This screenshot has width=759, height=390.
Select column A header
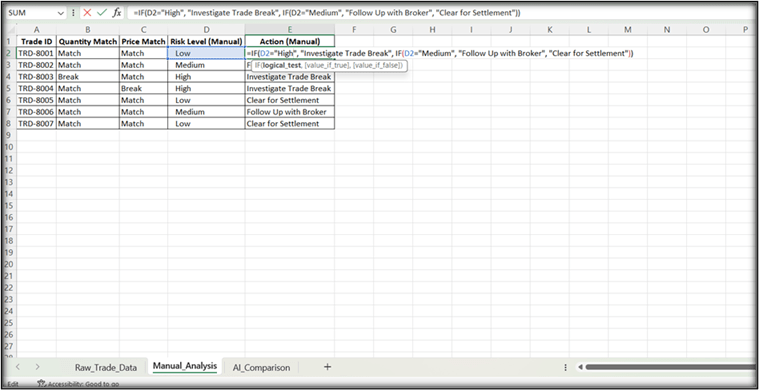click(36, 30)
